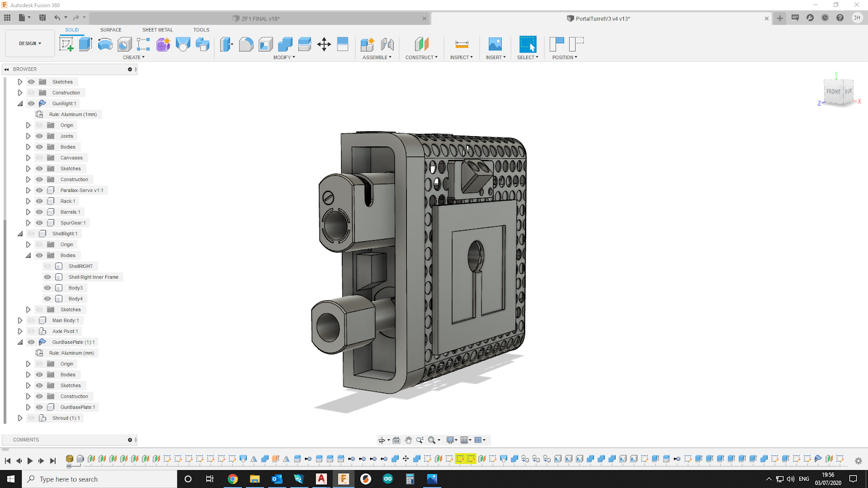This screenshot has height=488, width=868.
Task: Jump to timeline start
Action: [x=8, y=461]
